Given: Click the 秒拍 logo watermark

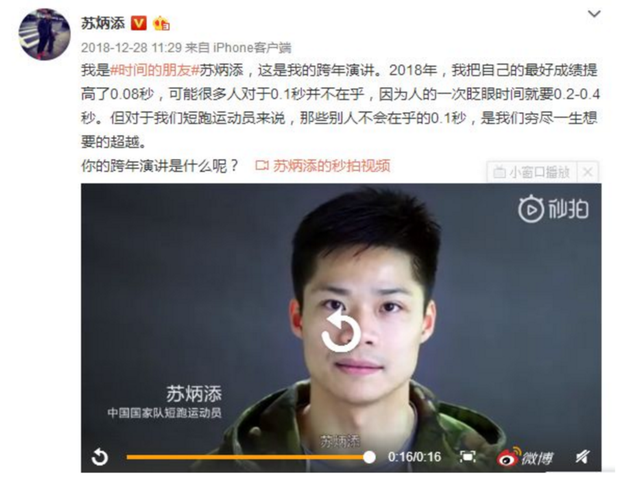Looking at the screenshot, I should pyautogui.click(x=553, y=209).
